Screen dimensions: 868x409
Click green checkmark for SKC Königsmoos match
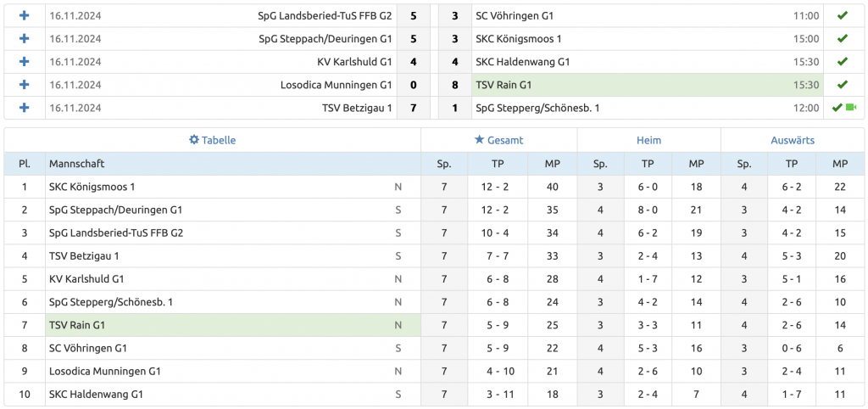(x=842, y=38)
